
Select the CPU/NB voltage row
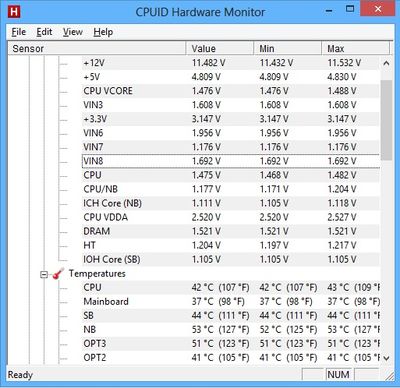[231, 189]
